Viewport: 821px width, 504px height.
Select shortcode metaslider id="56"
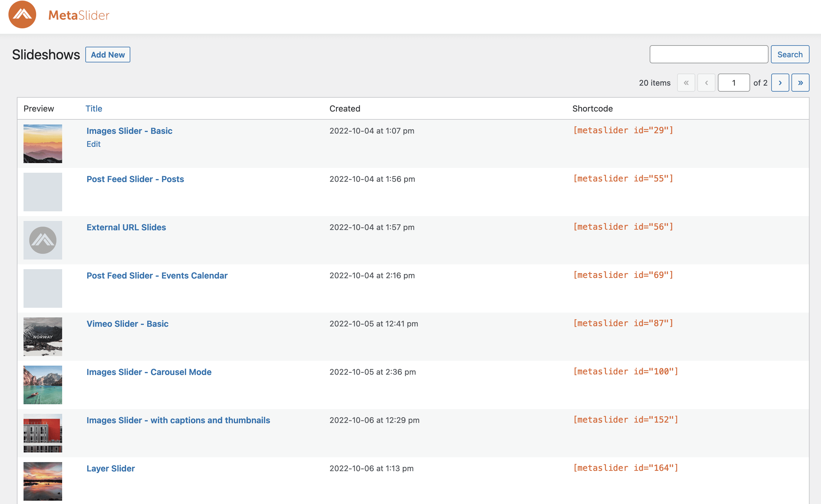pos(623,227)
